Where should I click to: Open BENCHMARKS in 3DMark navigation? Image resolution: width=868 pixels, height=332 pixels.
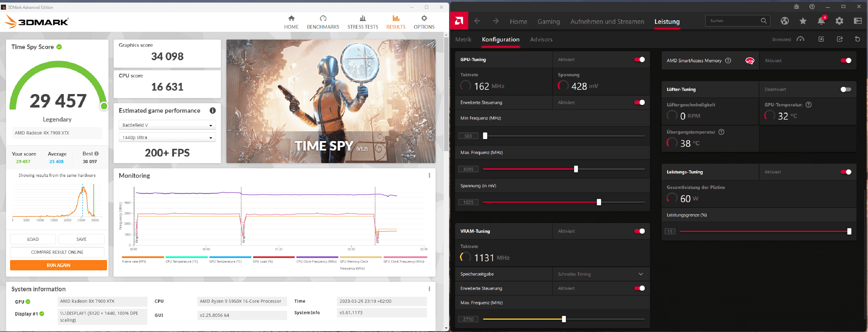tap(323, 22)
